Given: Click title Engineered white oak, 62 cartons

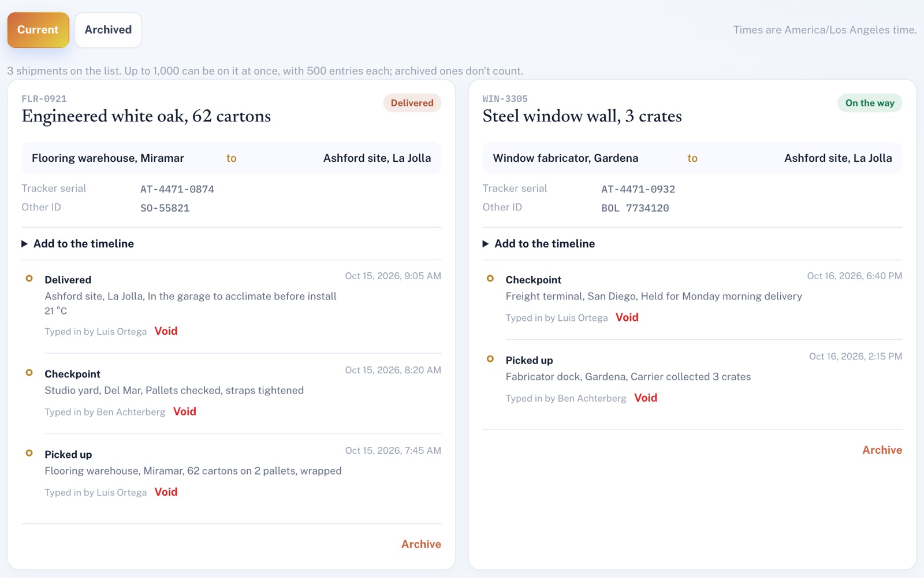Looking at the screenshot, I should tap(146, 116).
